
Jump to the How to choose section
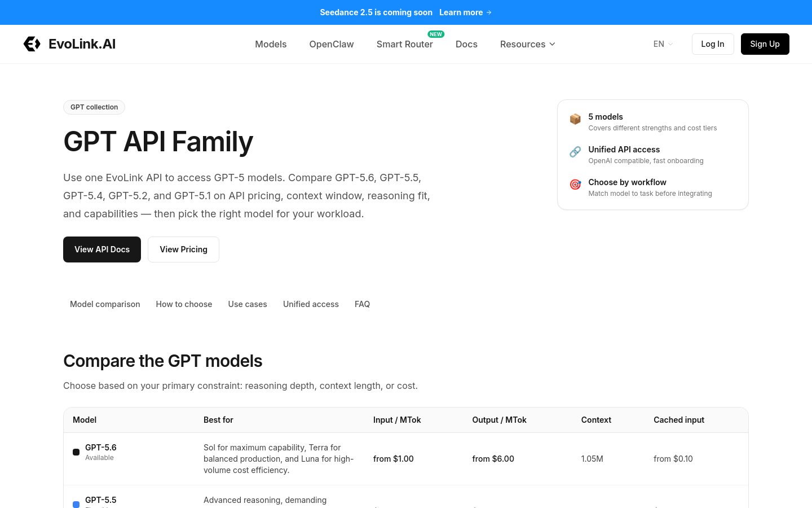point(184,304)
